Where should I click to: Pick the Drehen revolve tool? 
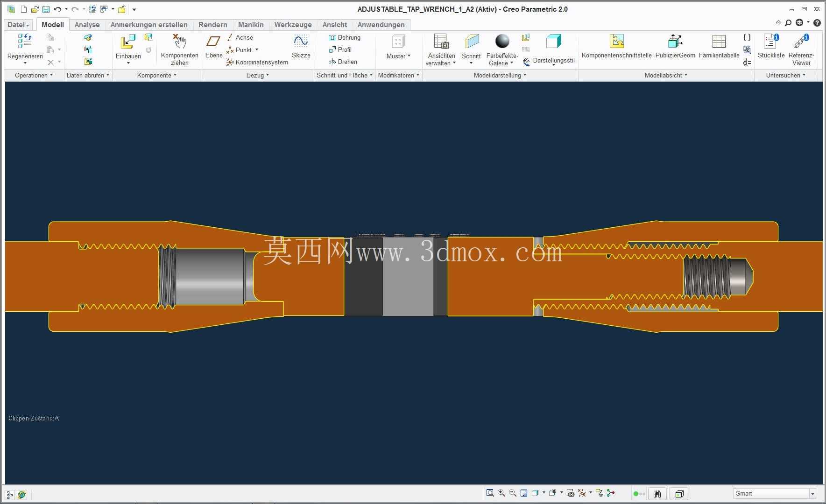[343, 62]
